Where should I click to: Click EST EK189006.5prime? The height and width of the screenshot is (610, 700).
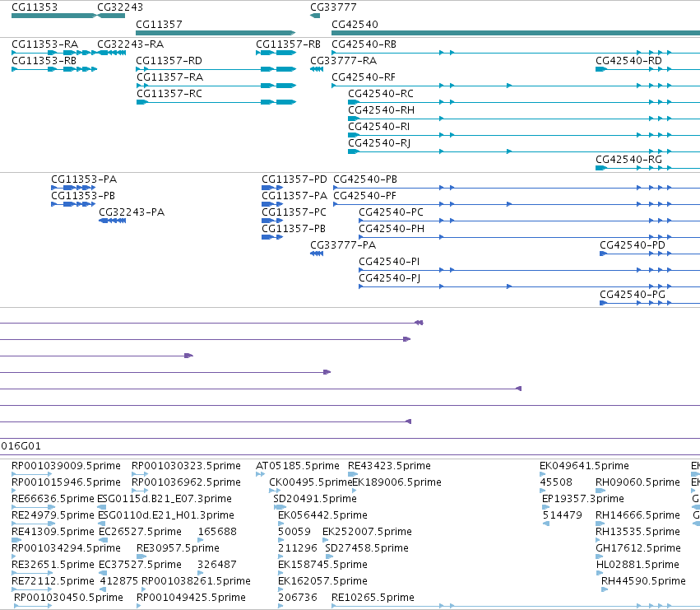point(396,482)
